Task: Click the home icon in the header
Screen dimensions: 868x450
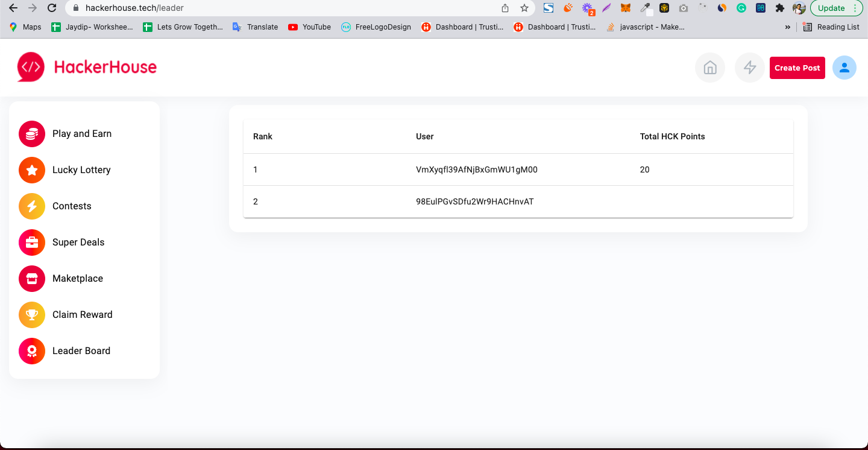Action: click(709, 67)
